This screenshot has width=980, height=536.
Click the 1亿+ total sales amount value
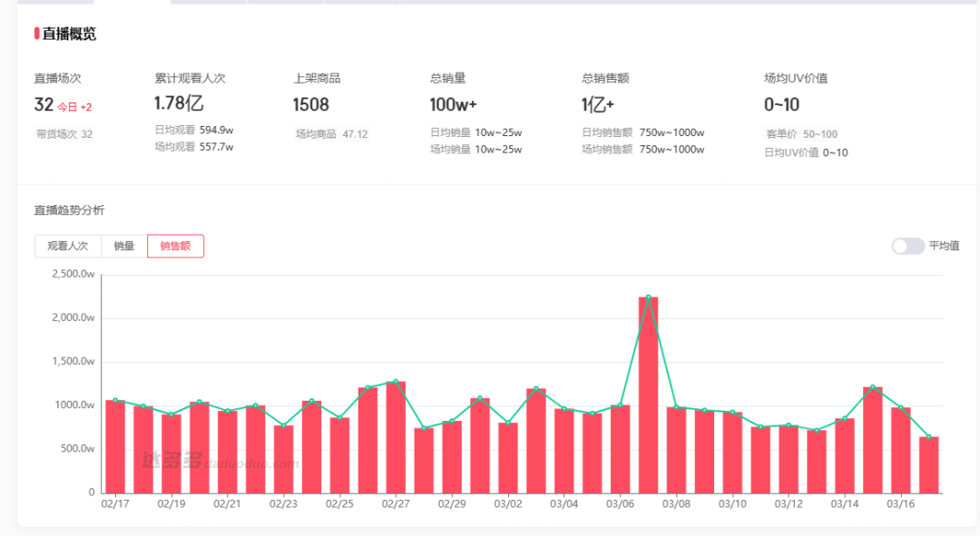[x=598, y=105]
